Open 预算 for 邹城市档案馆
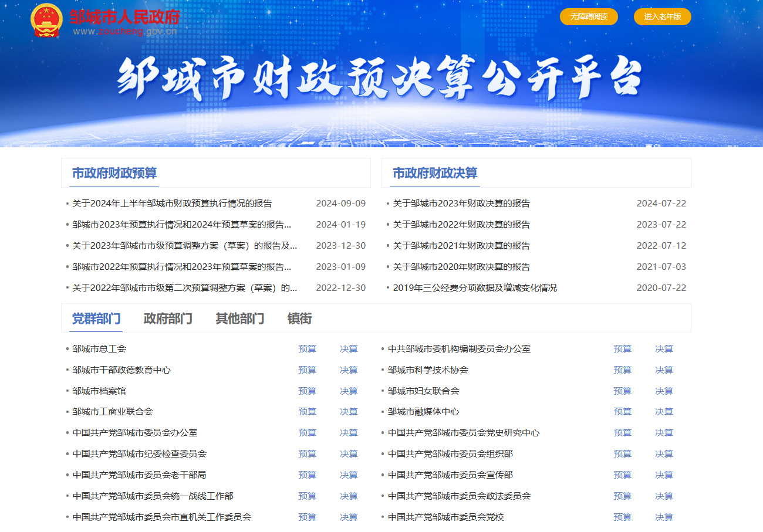 click(307, 391)
